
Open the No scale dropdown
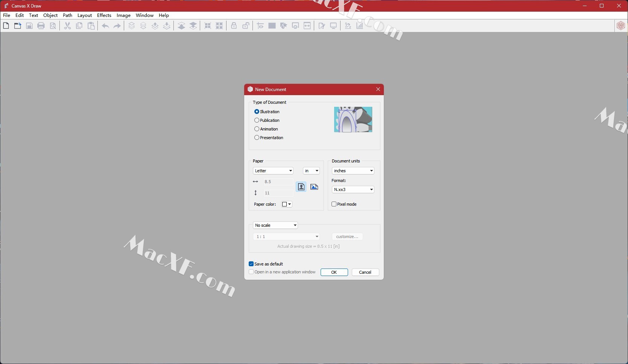click(x=275, y=225)
